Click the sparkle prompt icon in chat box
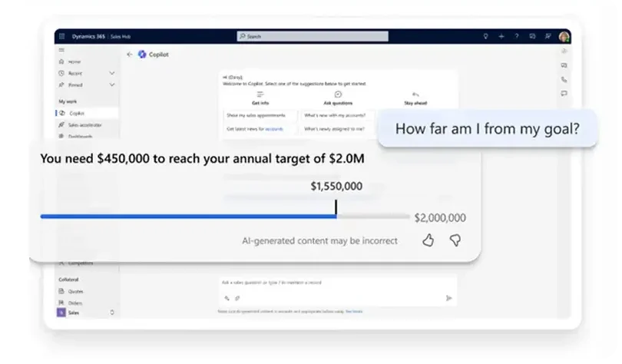This screenshot has height=364, width=622. point(227,298)
